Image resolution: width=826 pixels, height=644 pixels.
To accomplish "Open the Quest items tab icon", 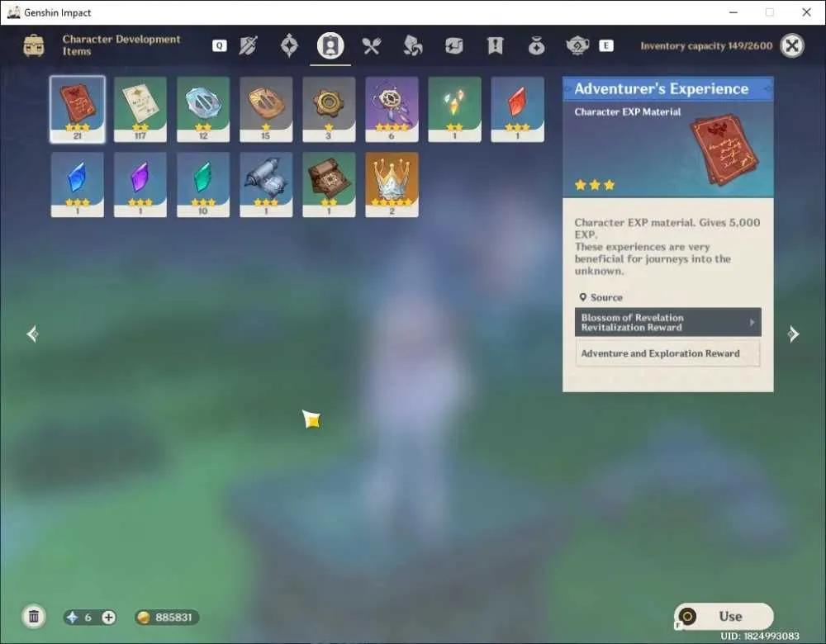I will click(495, 46).
